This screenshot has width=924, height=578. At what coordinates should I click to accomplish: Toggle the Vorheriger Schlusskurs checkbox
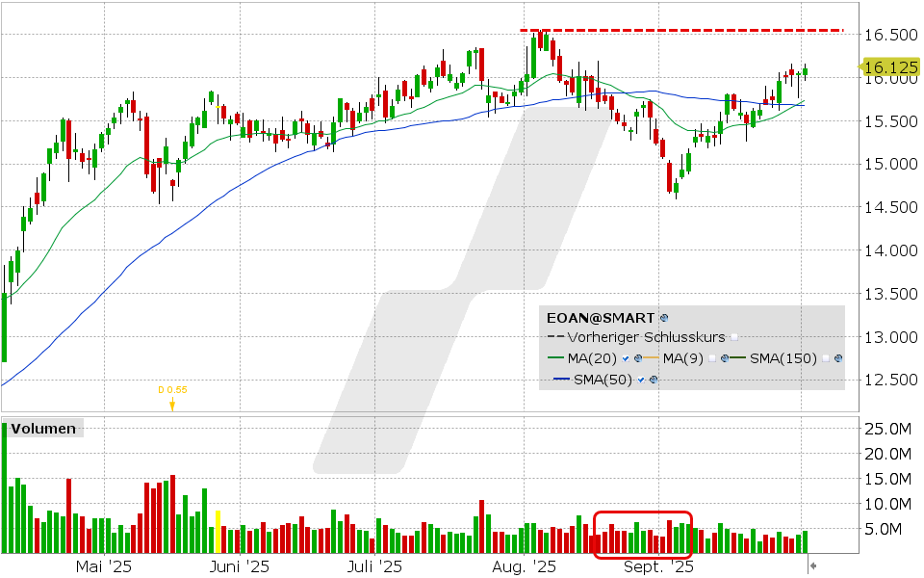click(734, 337)
